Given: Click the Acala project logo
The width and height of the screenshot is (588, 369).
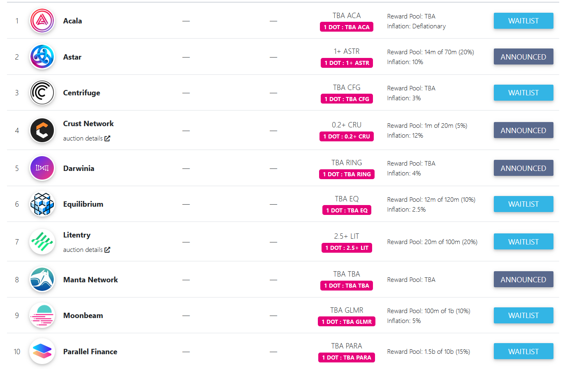Looking at the screenshot, I should coord(42,21).
